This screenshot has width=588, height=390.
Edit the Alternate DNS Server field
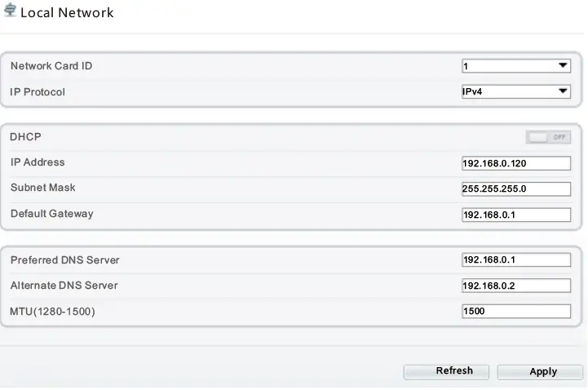click(515, 286)
